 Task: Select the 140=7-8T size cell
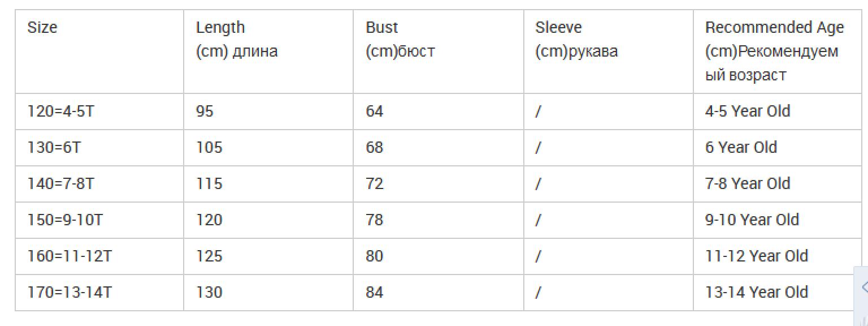click(99, 184)
